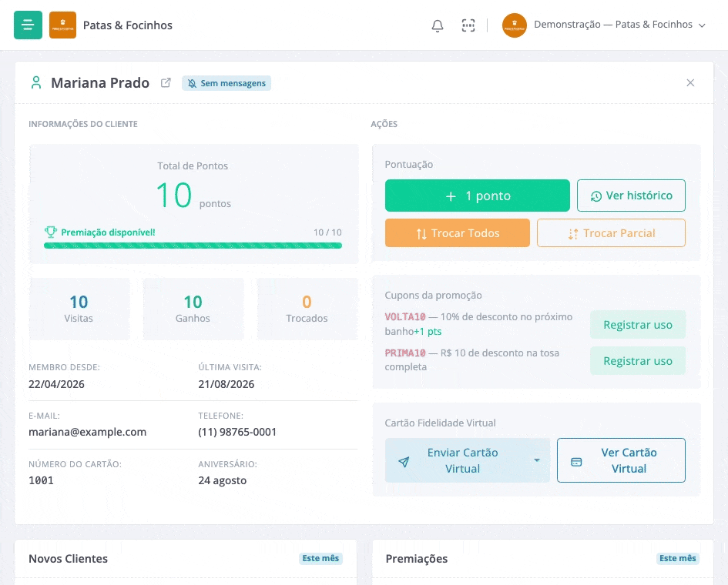This screenshot has width=728, height=585.
Task: Click the Visitas count tile
Action: pyautogui.click(x=79, y=309)
